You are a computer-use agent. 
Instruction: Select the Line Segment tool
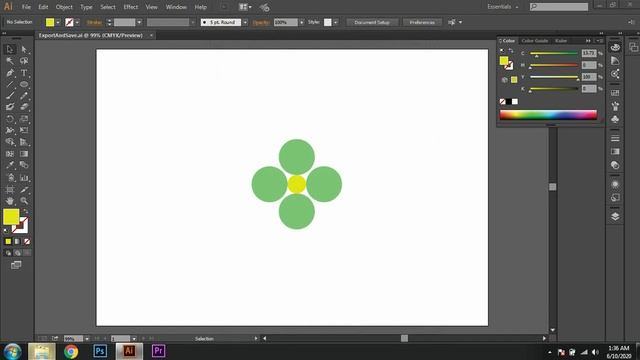point(10,84)
